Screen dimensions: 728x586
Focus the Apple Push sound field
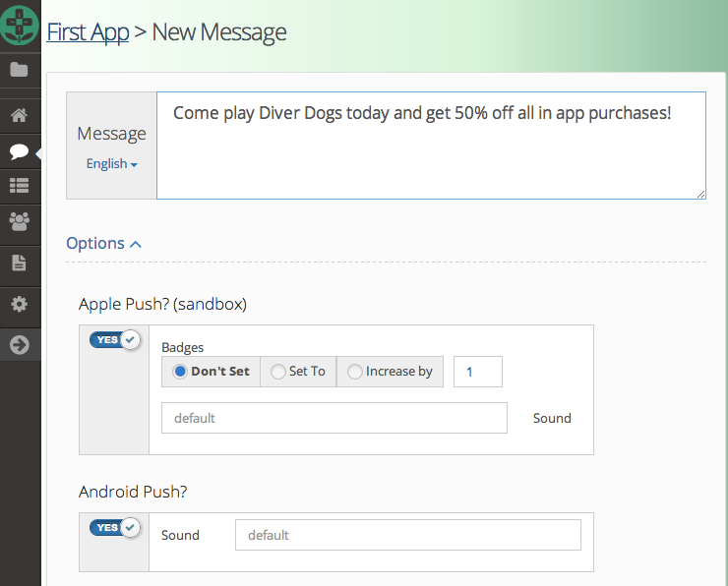coord(334,418)
